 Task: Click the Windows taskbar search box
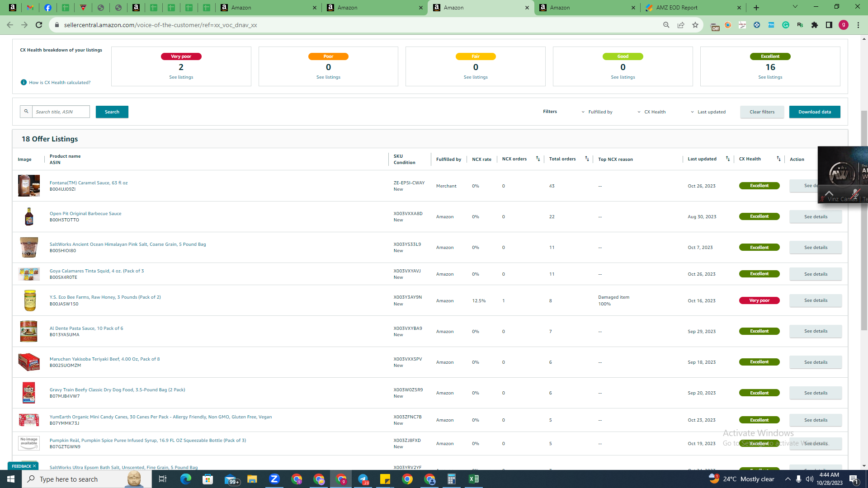point(87,479)
